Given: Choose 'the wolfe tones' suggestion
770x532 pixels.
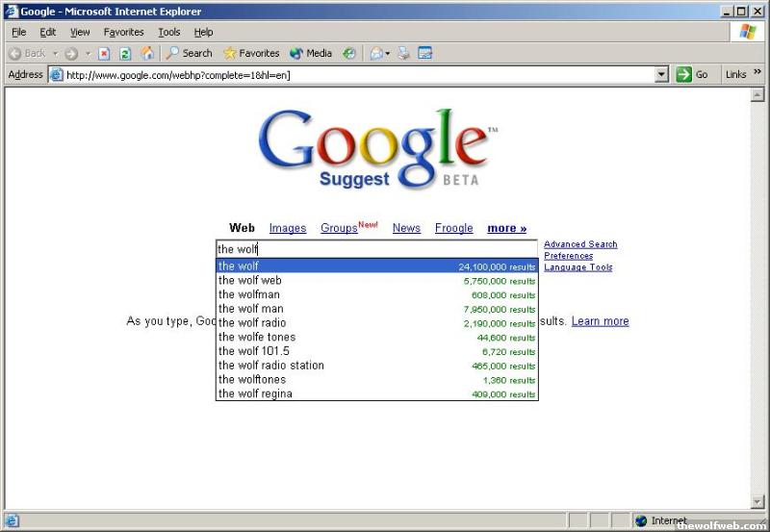Looking at the screenshot, I should point(257,337).
